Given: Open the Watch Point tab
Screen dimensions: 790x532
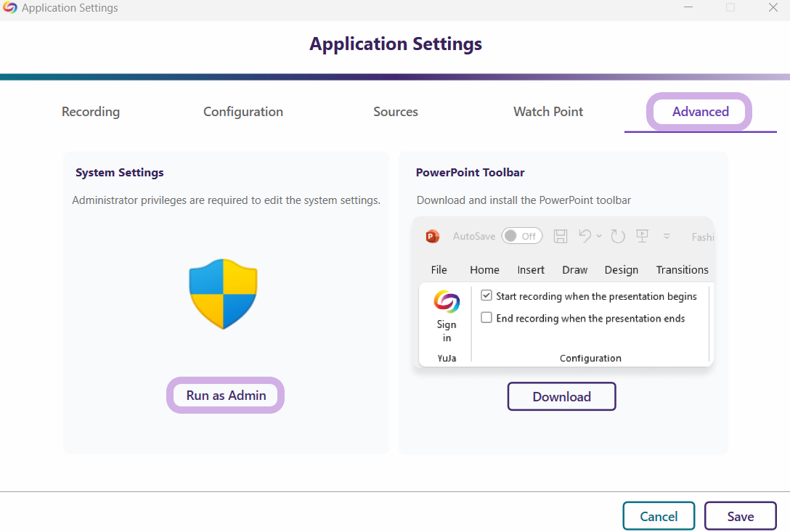Looking at the screenshot, I should (x=548, y=112).
